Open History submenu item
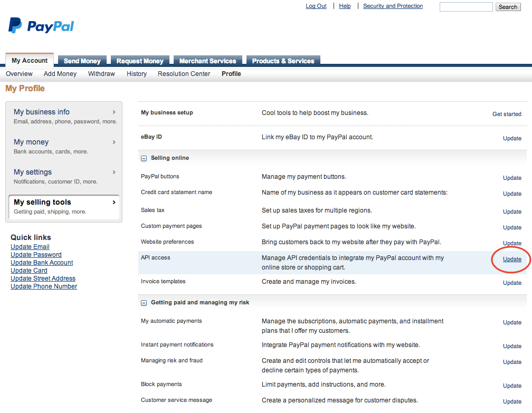This screenshot has height=413, width=532. 137,74
